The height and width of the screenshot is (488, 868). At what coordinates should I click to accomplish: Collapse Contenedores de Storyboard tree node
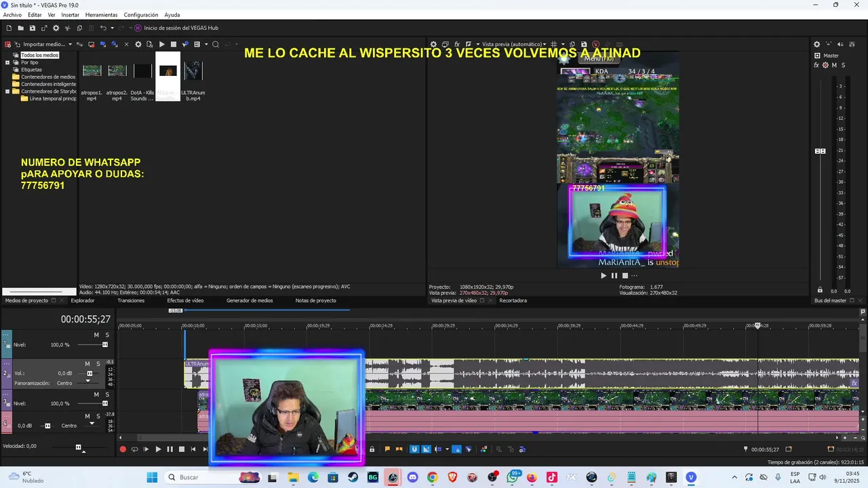[7, 91]
